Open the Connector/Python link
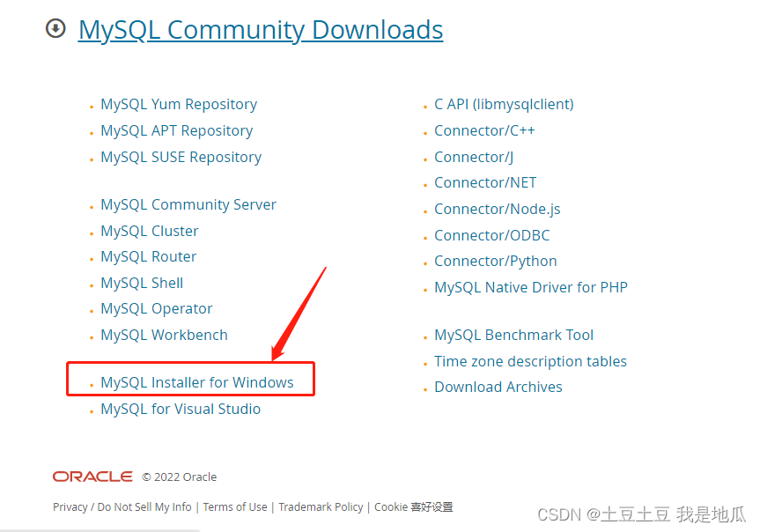 [495, 262]
